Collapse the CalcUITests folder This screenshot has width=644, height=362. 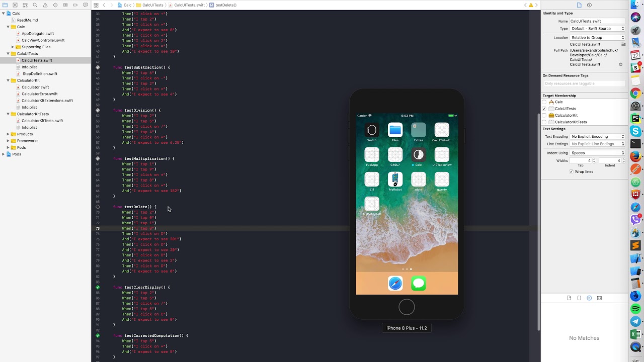coord(8,54)
